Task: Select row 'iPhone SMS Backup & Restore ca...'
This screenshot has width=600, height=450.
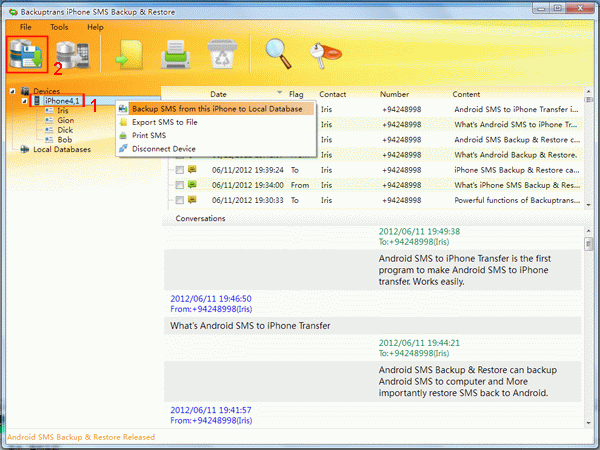Action: 376,170
